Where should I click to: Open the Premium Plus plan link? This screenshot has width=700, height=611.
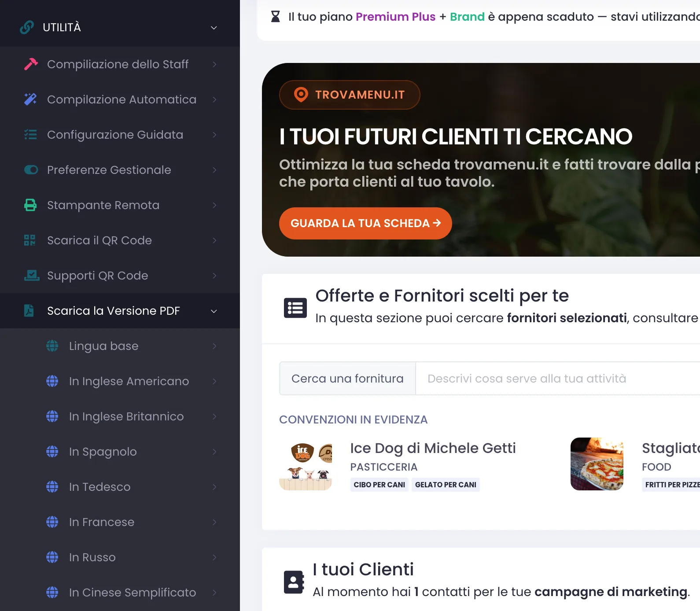395,17
